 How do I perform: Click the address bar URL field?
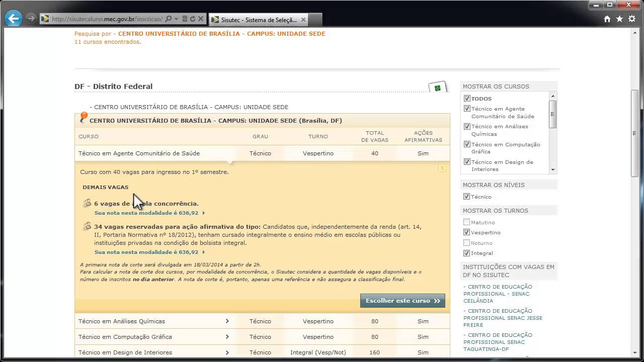(107, 19)
